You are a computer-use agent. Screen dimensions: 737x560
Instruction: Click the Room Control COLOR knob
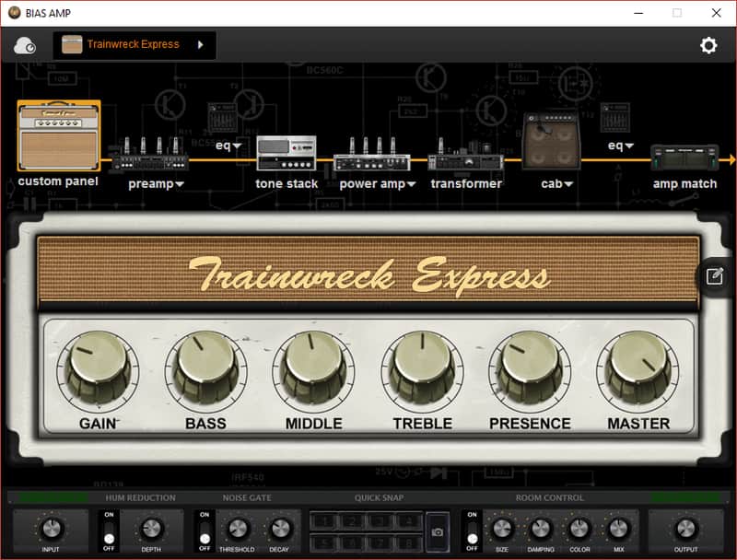click(579, 529)
